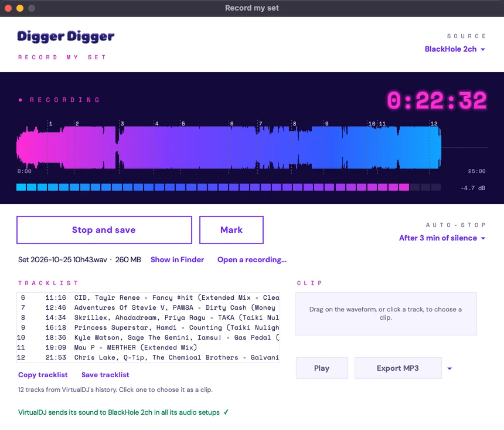This screenshot has height=430, width=504.
Task: Click the Stop and save button
Action: pyautogui.click(x=104, y=230)
